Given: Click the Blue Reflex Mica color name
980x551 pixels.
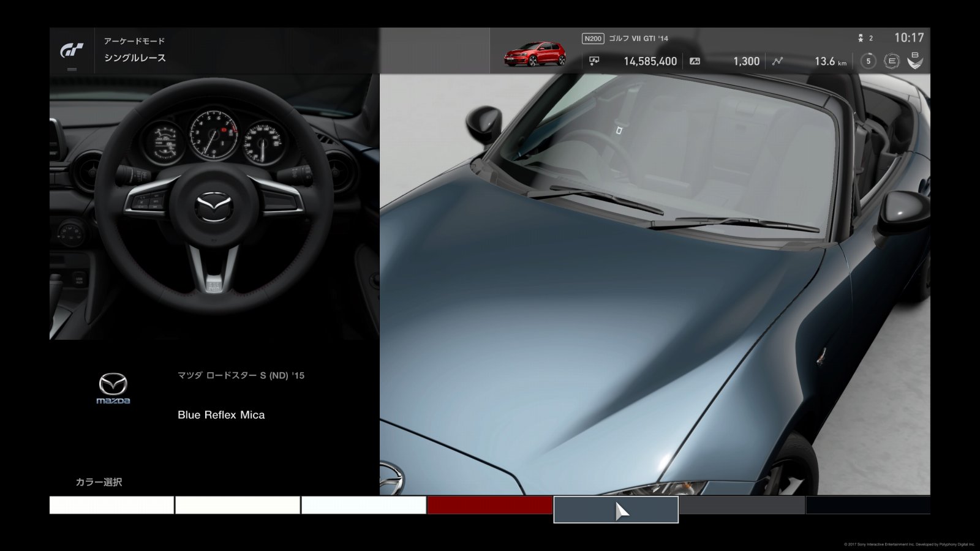Looking at the screenshot, I should [221, 415].
